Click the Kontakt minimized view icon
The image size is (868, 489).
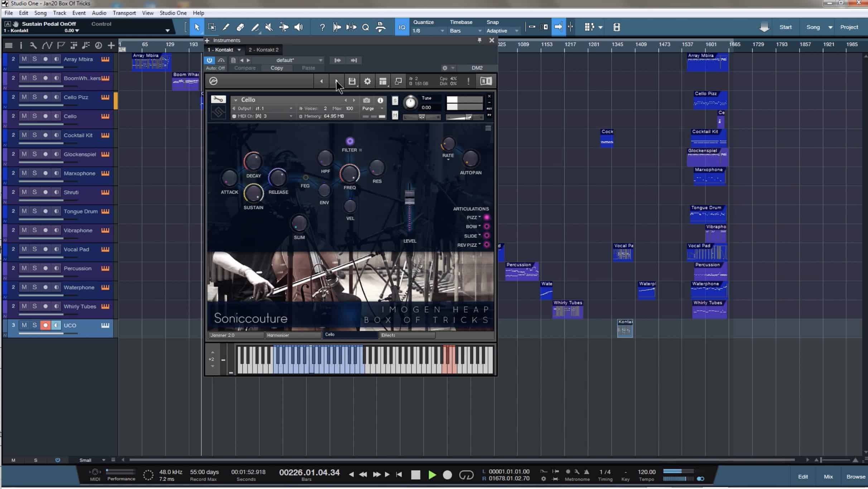tap(398, 81)
